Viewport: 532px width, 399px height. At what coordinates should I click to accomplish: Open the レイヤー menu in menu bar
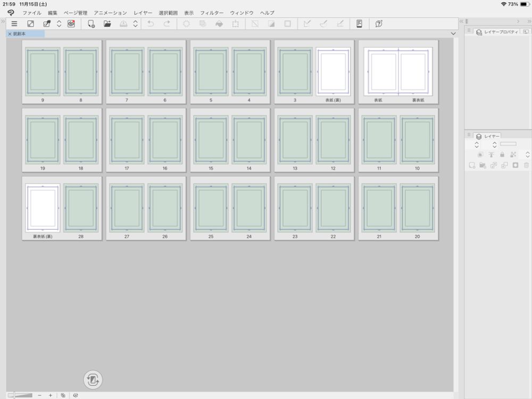click(143, 13)
